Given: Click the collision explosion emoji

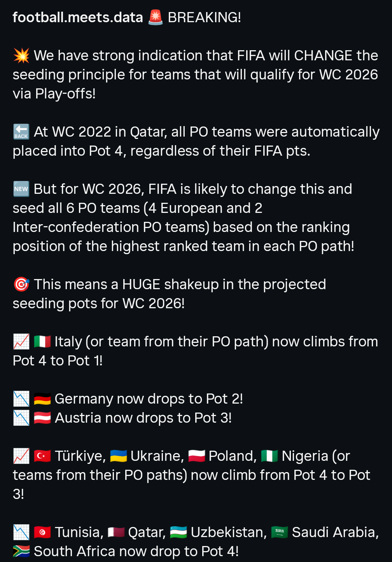Looking at the screenshot, I should point(21,56).
